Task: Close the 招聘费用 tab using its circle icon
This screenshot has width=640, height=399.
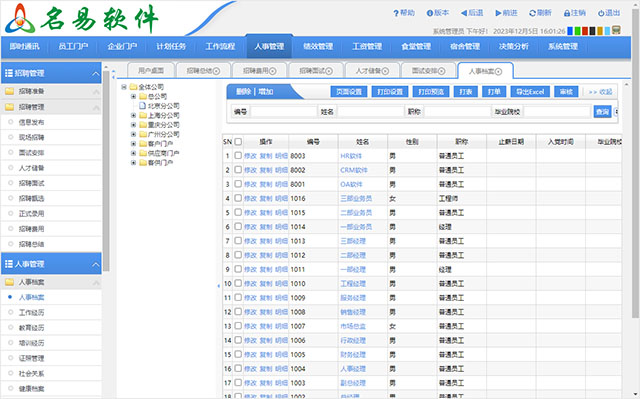Action: click(x=273, y=71)
